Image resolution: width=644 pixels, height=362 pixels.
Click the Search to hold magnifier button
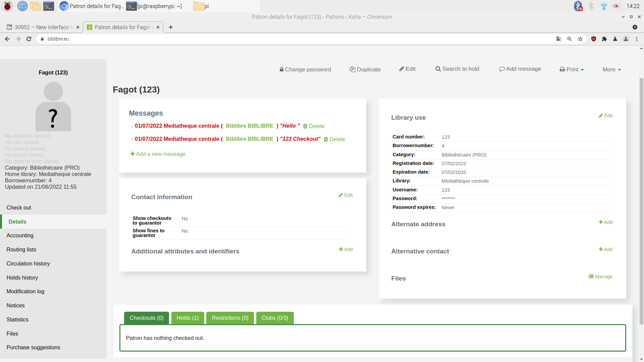(457, 69)
